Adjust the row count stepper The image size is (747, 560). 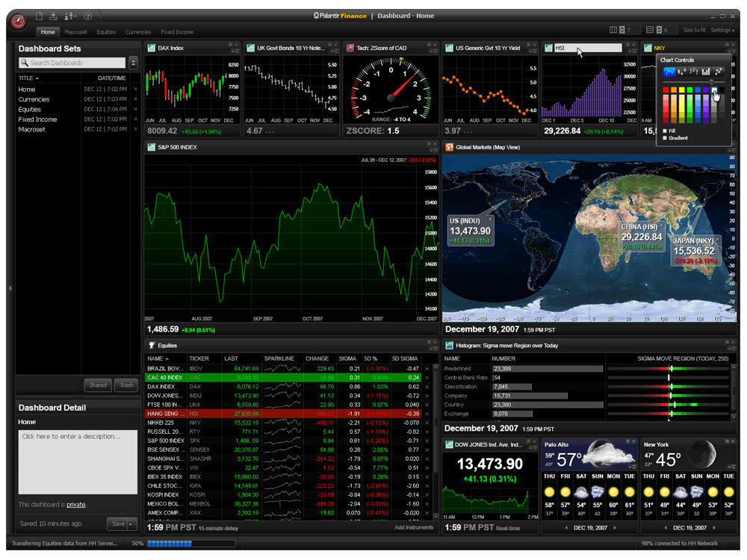tap(659, 30)
